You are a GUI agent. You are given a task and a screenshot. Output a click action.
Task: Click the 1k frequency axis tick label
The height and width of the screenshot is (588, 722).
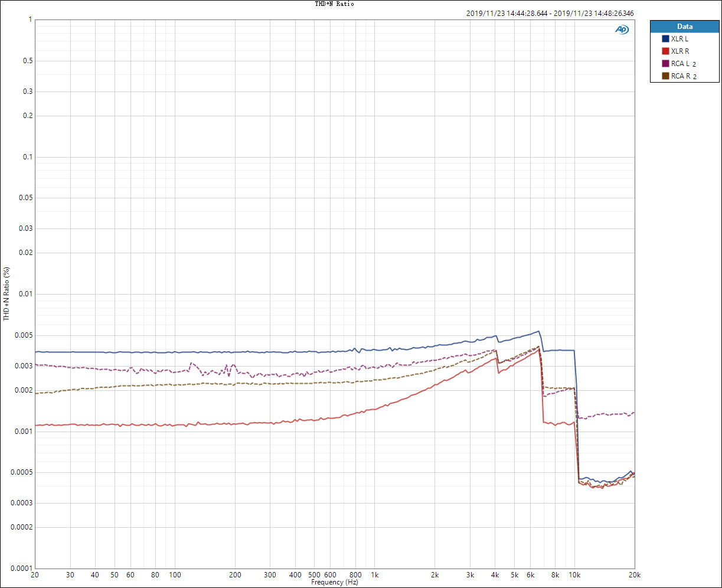[x=375, y=574]
